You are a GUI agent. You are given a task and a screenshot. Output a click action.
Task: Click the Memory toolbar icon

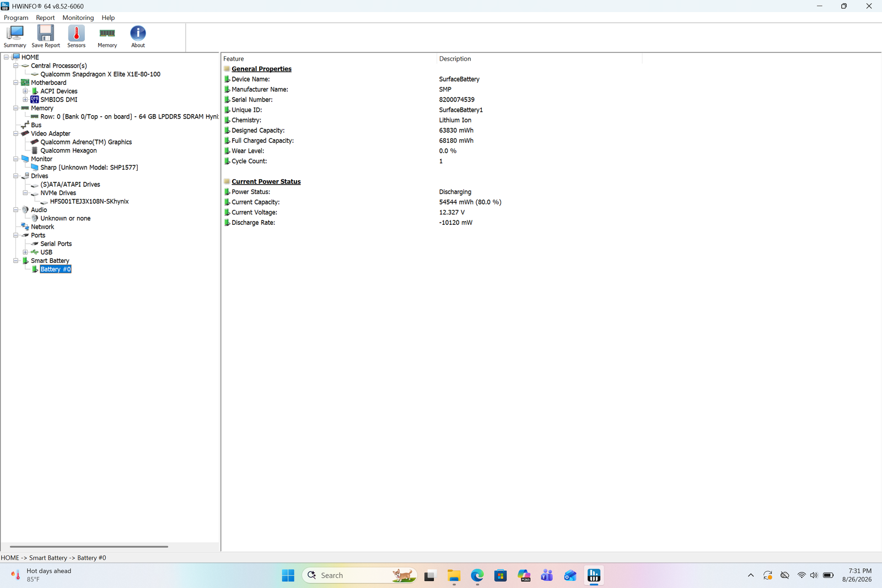coord(107,36)
